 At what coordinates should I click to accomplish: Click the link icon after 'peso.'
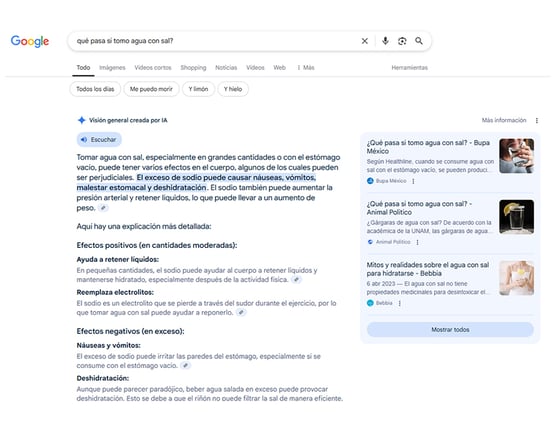(103, 208)
